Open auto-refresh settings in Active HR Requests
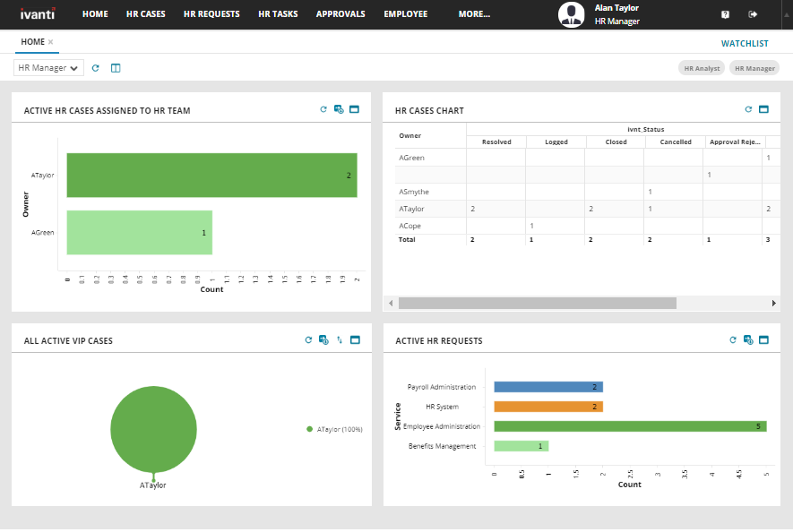This screenshot has width=793, height=532. [x=748, y=340]
